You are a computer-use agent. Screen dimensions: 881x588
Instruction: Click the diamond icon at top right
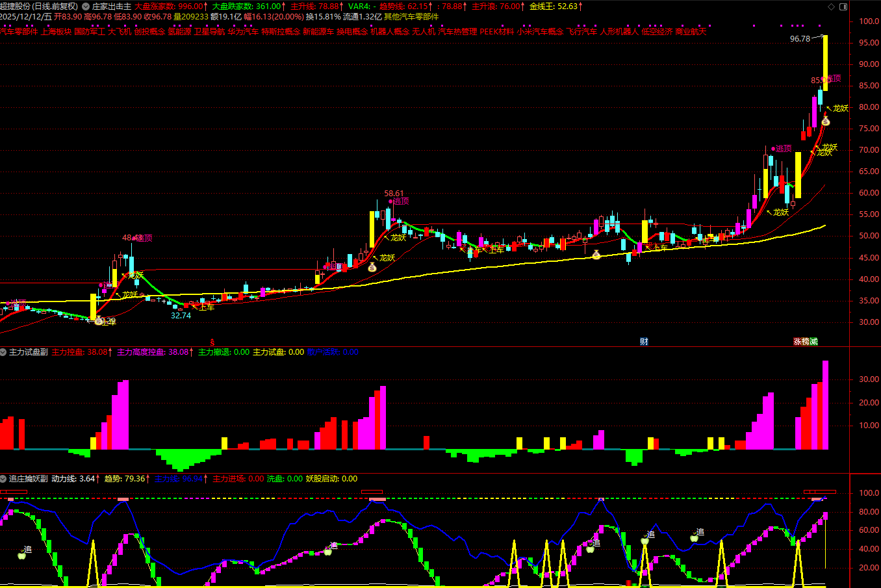pos(832,6)
